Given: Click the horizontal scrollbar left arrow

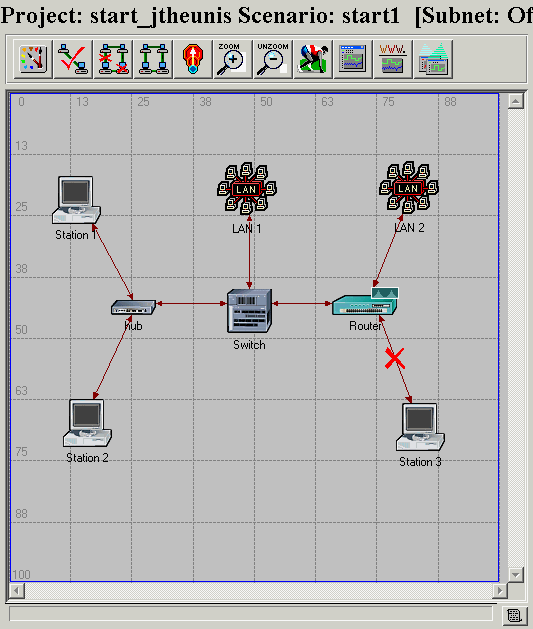Looking at the screenshot, I should [x=17, y=590].
